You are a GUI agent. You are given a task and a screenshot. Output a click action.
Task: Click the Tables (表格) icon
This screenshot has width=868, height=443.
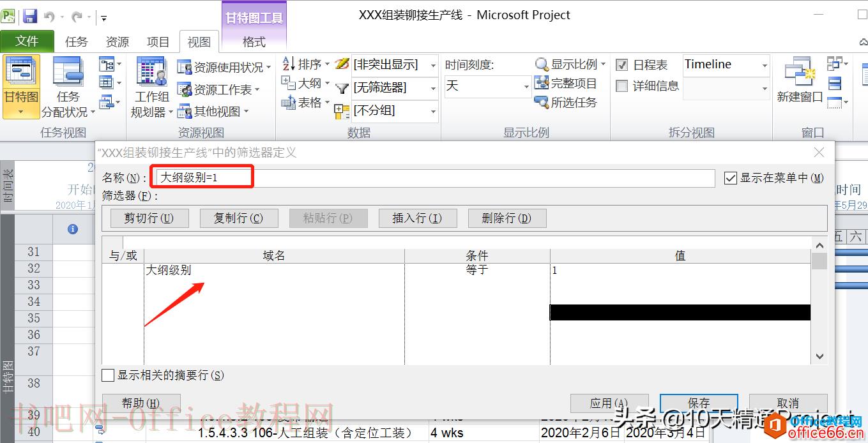coord(289,102)
